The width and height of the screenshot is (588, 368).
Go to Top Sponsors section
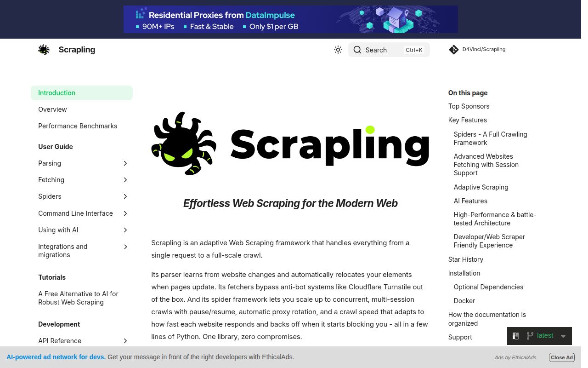[469, 106]
